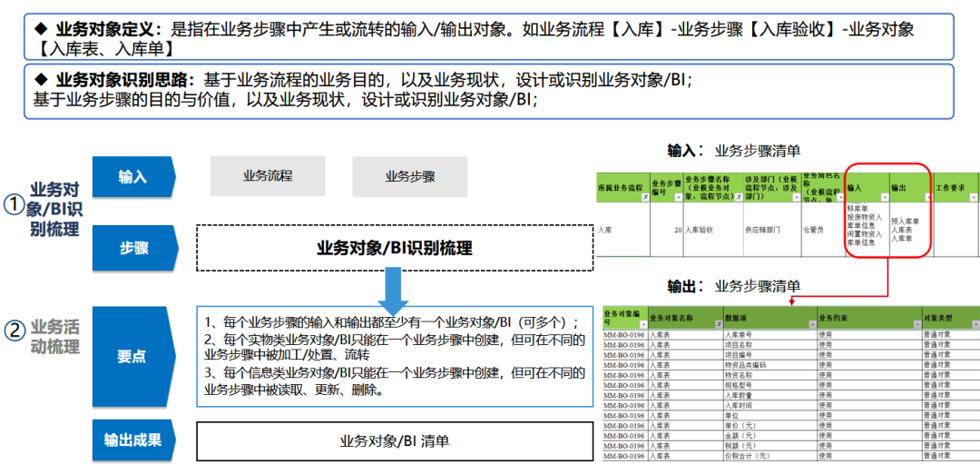Image resolution: width=980 pixels, height=474 pixels.
Task: Open the 业务步骤编号 column filter dropdown
Action: [677, 197]
